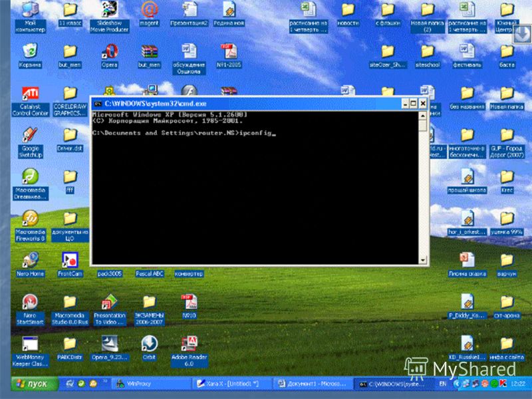Open the EN language indicator
This screenshot has width=532, height=399.
point(443,384)
